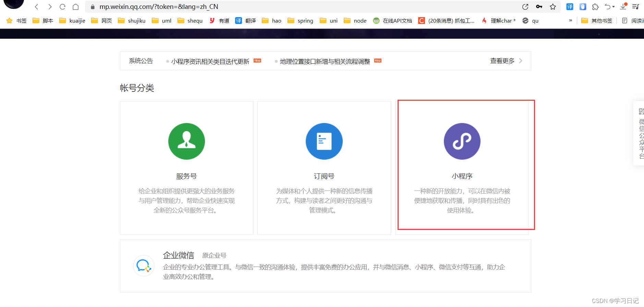Open the uml bookmark folder

click(x=162, y=21)
